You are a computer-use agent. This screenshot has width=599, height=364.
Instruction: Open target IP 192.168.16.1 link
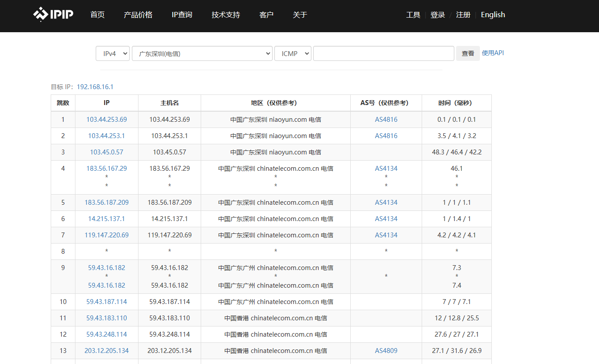click(x=95, y=87)
